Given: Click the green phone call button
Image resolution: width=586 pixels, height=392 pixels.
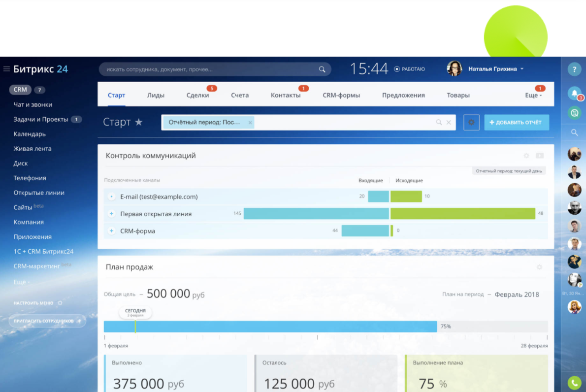Looking at the screenshot, I should point(574,382).
